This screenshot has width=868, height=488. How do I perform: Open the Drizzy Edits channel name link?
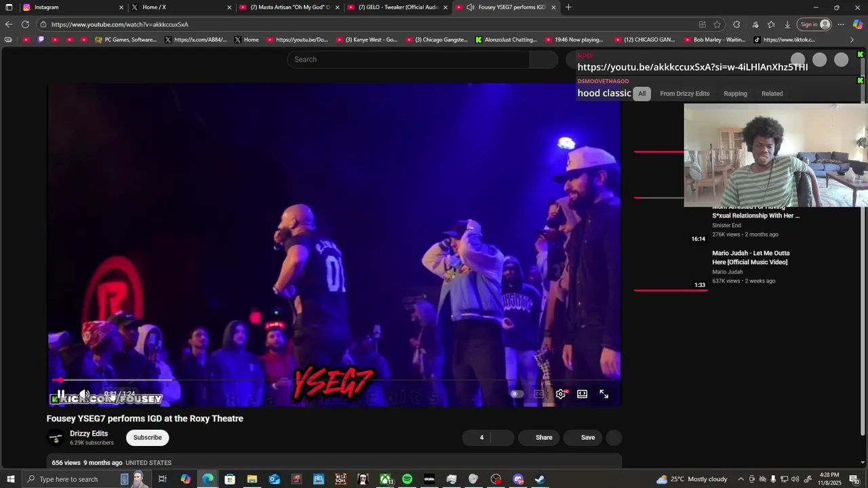89,433
